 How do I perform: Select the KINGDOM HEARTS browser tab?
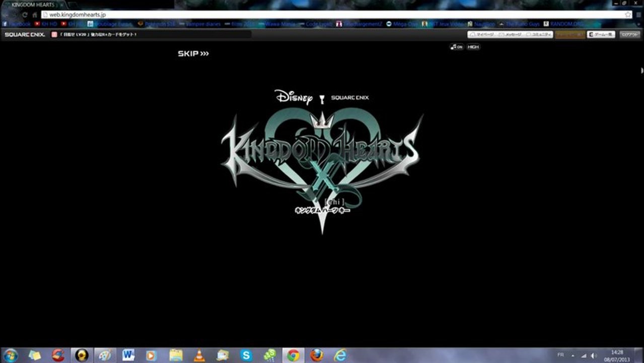34,5
